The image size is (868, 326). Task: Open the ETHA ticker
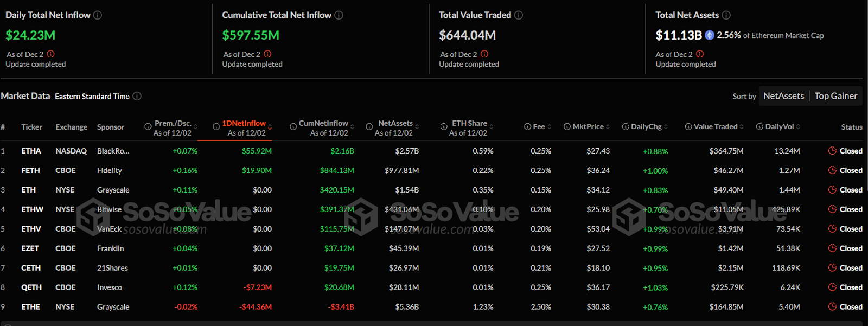pyautogui.click(x=31, y=151)
